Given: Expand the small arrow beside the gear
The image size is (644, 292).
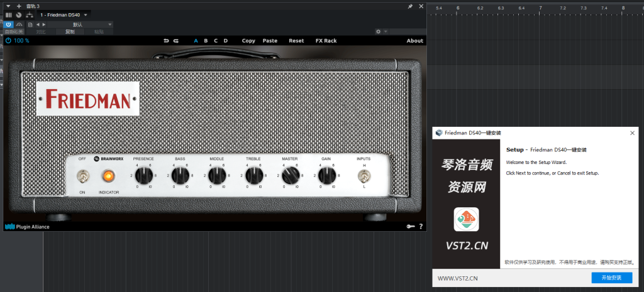Looking at the screenshot, I should point(384,31).
